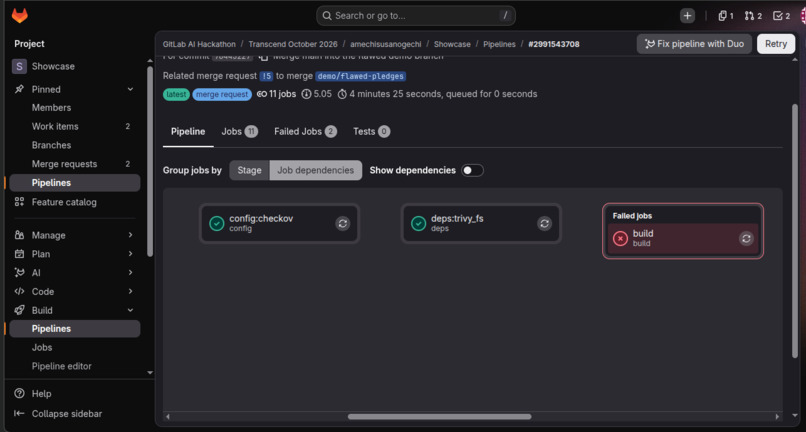
Task: Switch to the Pipeline tab
Action: tap(188, 132)
